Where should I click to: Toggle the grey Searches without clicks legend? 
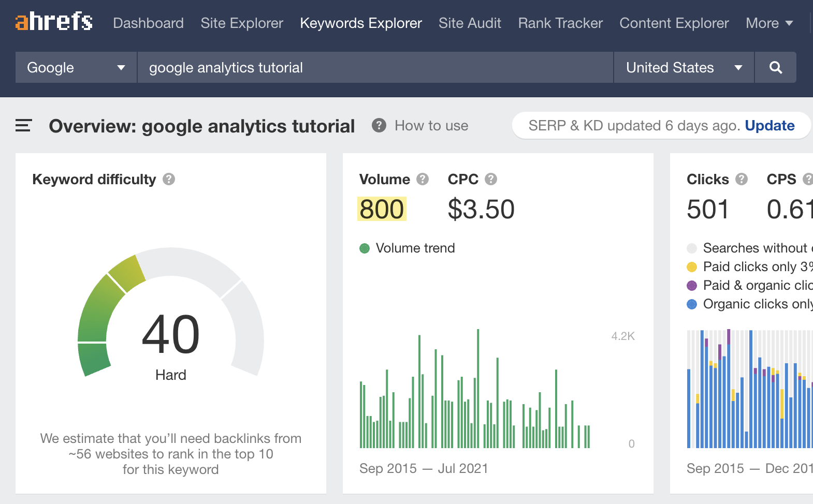coord(692,248)
